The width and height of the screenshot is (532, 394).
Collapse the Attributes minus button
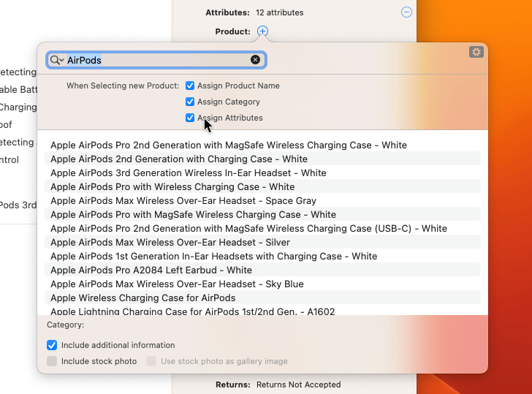pyautogui.click(x=406, y=12)
